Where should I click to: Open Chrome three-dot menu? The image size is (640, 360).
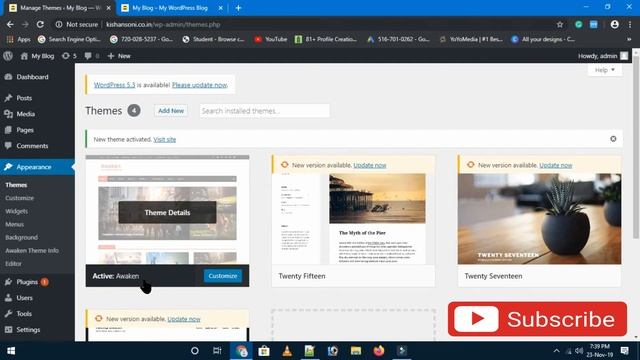point(631,24)
